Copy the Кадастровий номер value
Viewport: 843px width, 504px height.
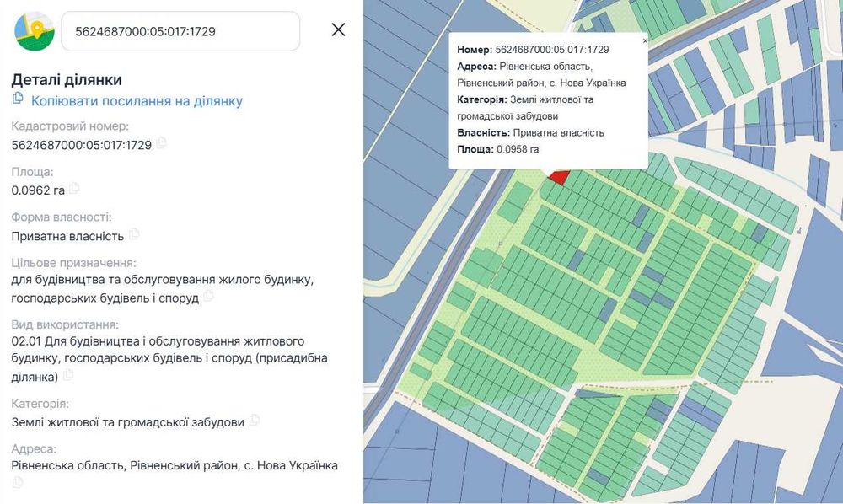pyautogui.click(x=162, y=143)
